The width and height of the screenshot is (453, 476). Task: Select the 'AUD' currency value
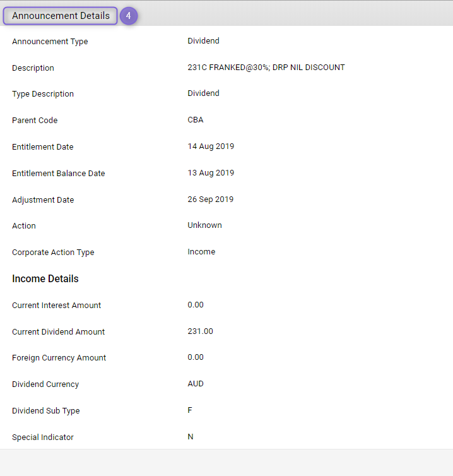pyautogui.click(x=196, y=384)
